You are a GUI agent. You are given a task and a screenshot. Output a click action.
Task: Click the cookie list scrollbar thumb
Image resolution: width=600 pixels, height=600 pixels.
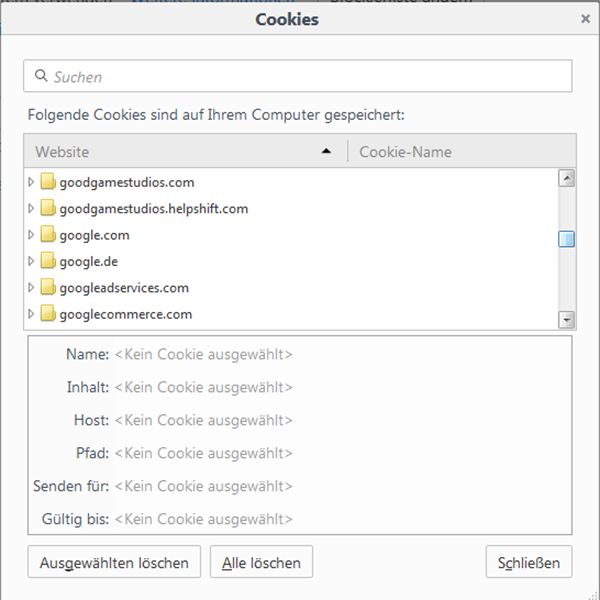tap(566, 239)
